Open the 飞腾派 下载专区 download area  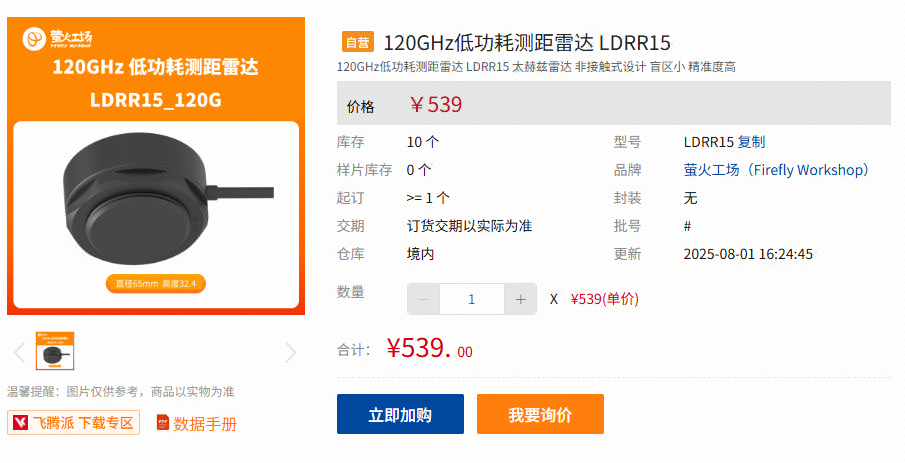click(73, 423)
